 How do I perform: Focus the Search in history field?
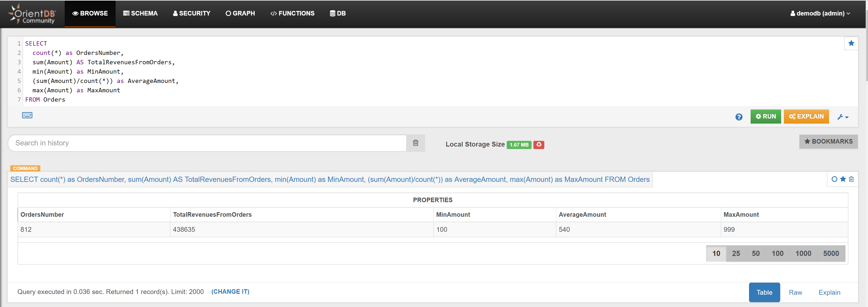point(207,143)
